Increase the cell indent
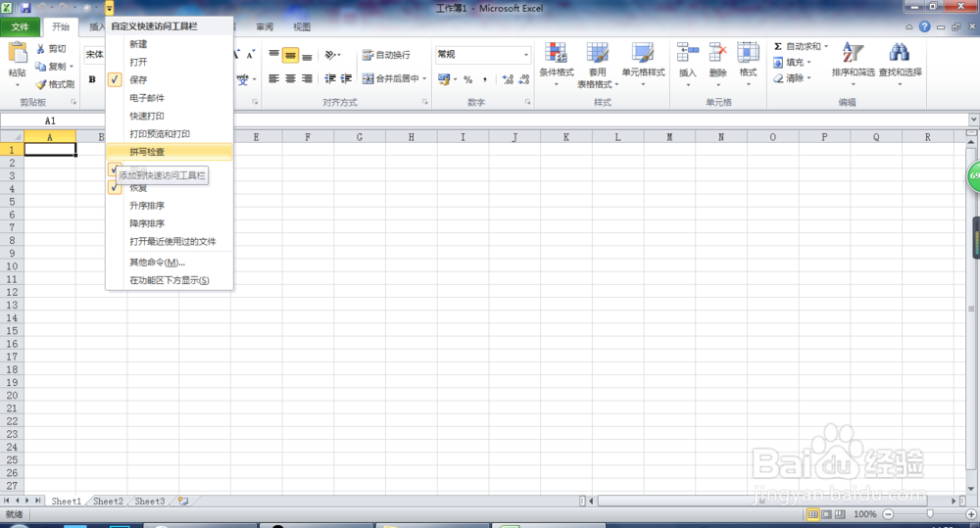The image size is (980, 528). click(x=346, y=78)
